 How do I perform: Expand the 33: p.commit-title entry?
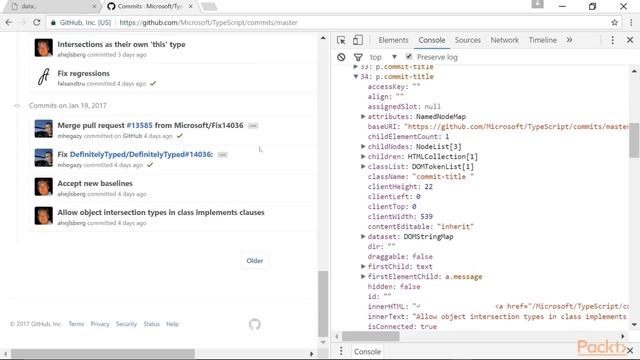coord(356,67)
